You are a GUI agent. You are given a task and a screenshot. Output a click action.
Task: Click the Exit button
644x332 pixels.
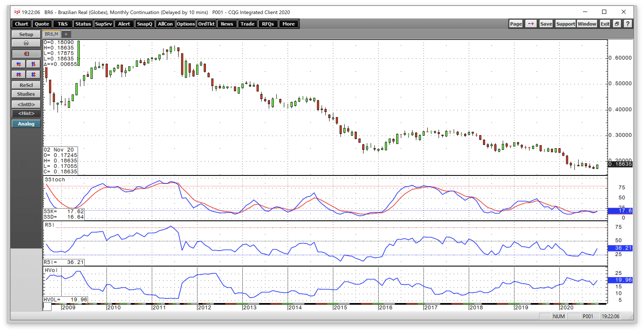pos(605,24)
